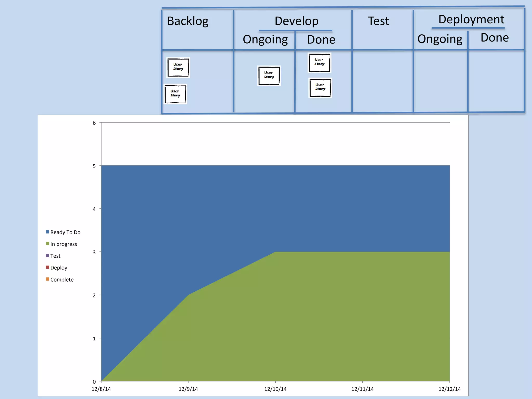
Task: Click the 12/8/14 date axis label
Action: click(x=101, y=389)
